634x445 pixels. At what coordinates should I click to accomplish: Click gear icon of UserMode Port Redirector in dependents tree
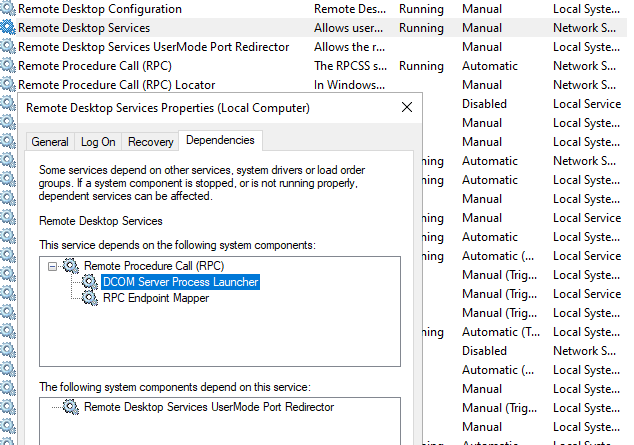(71, 407)
